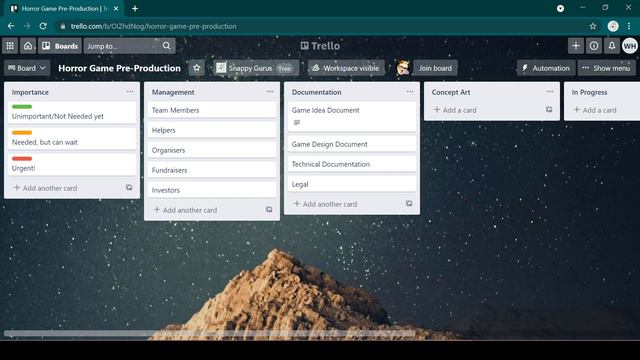Expand the Board view dropdown

click(x=27, y=68)
